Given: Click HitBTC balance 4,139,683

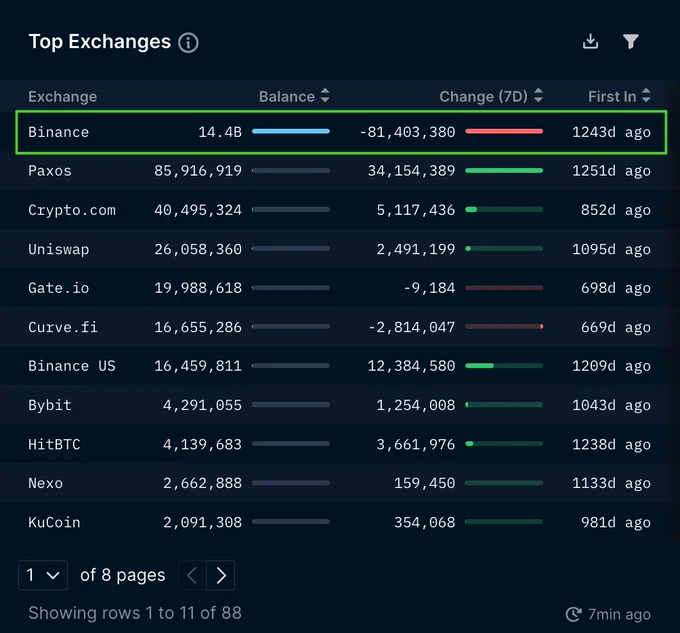Looking at the screenshot, I should 203,444.
